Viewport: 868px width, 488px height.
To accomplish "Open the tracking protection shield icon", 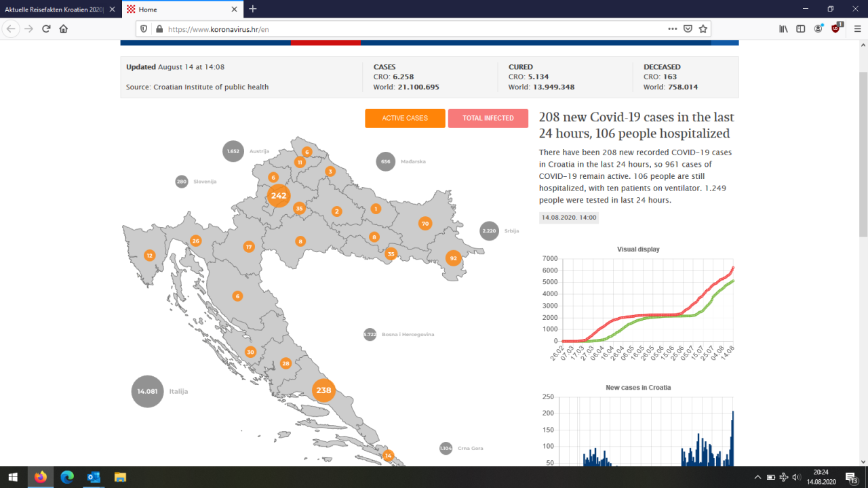I will coord(144,29).
